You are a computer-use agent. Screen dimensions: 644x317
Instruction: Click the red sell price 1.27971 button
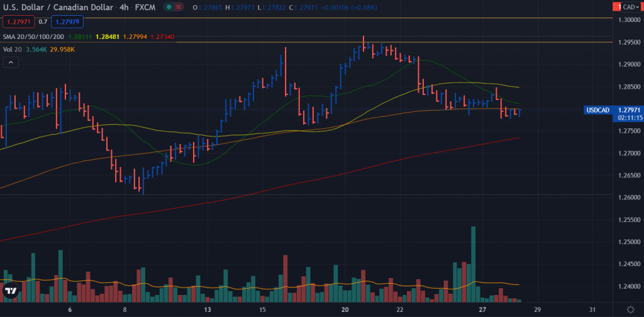(17, 22)
